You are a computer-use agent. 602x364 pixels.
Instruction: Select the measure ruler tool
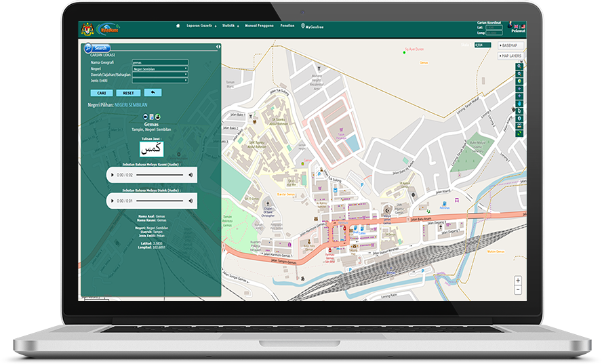(x=519, y=126)
